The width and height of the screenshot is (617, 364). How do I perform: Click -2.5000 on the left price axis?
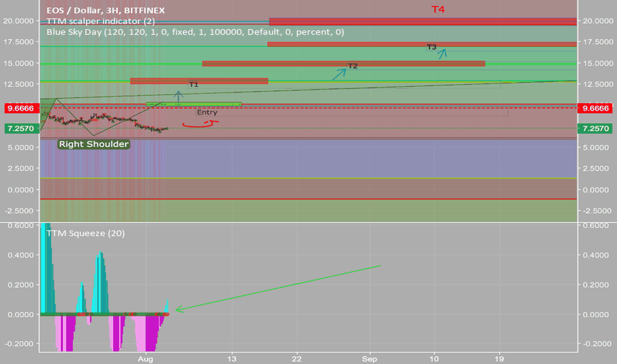(20, 211)
